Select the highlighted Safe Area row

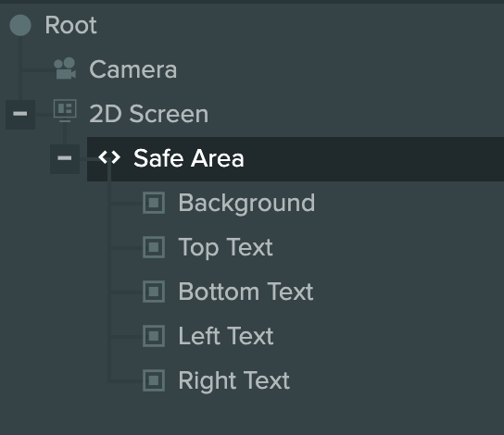[296, 159]
